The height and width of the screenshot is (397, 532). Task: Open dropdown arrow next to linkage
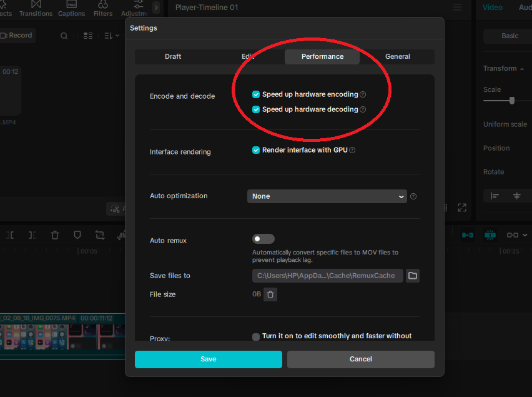coord(525,235)
